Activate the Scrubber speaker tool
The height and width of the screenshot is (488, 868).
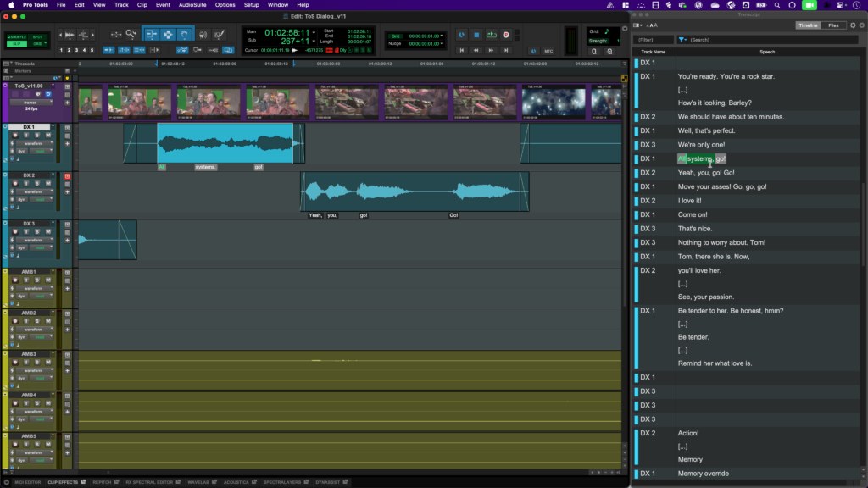point(202,35)
